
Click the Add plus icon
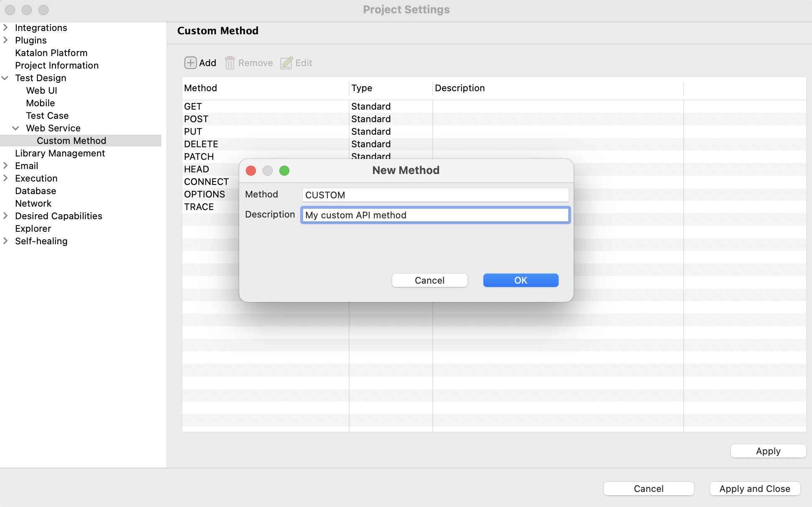tap(190, 63)
